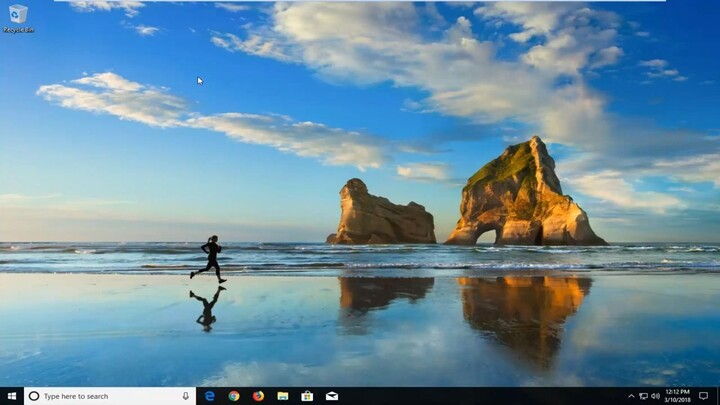
Task: Open the Action Center notifications icon
Action: point(704,396)
